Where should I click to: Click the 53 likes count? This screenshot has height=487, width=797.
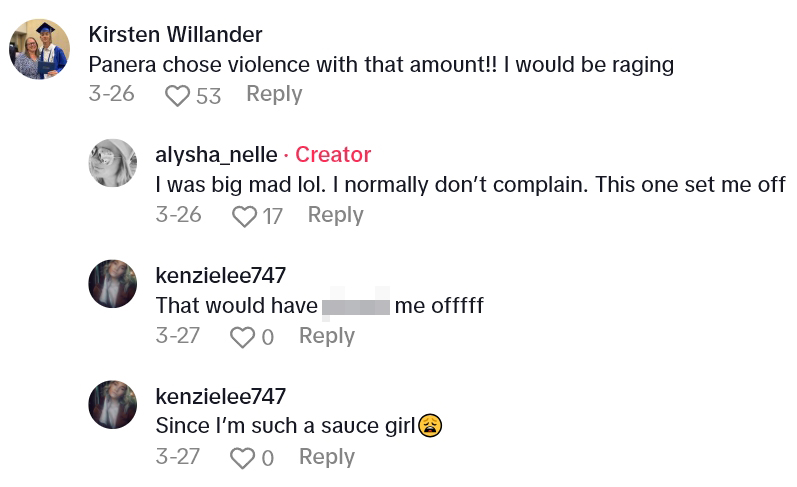click(x=208, y=95)
